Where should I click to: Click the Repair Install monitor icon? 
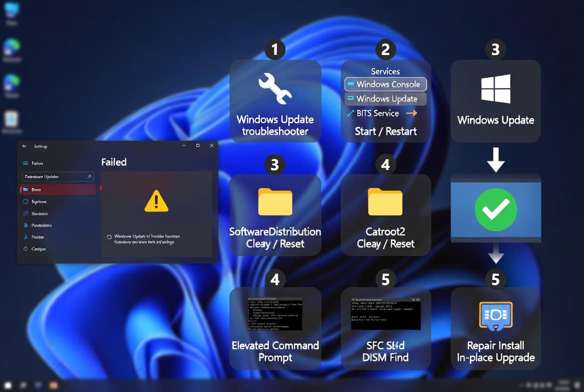495,316
